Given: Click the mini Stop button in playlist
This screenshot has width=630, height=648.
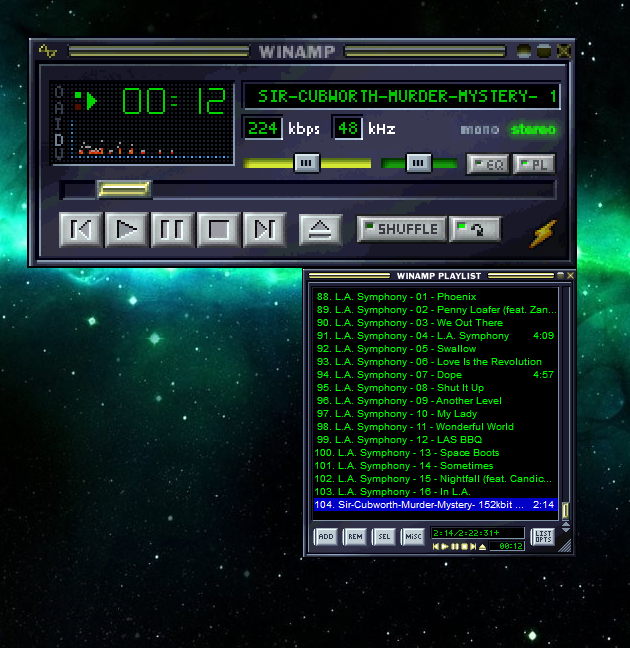Looking at the screenshot, I should pyautogui.click(x=464, y=547).
